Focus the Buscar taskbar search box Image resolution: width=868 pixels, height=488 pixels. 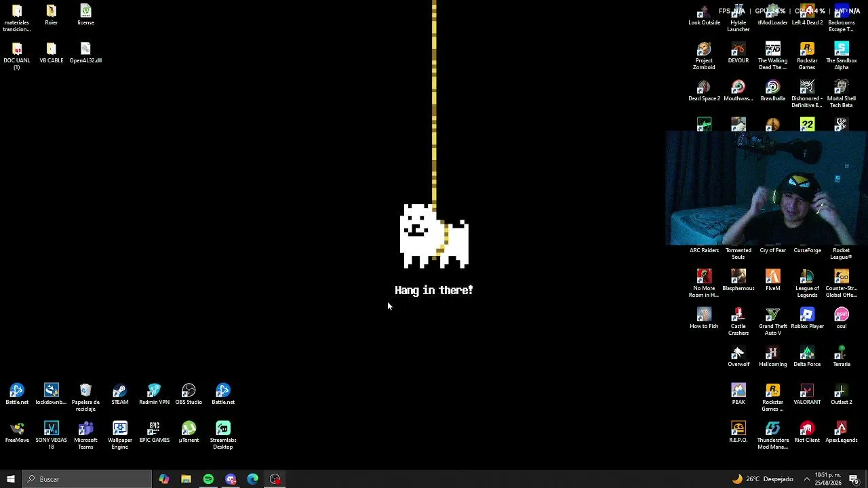coord(87,479)
